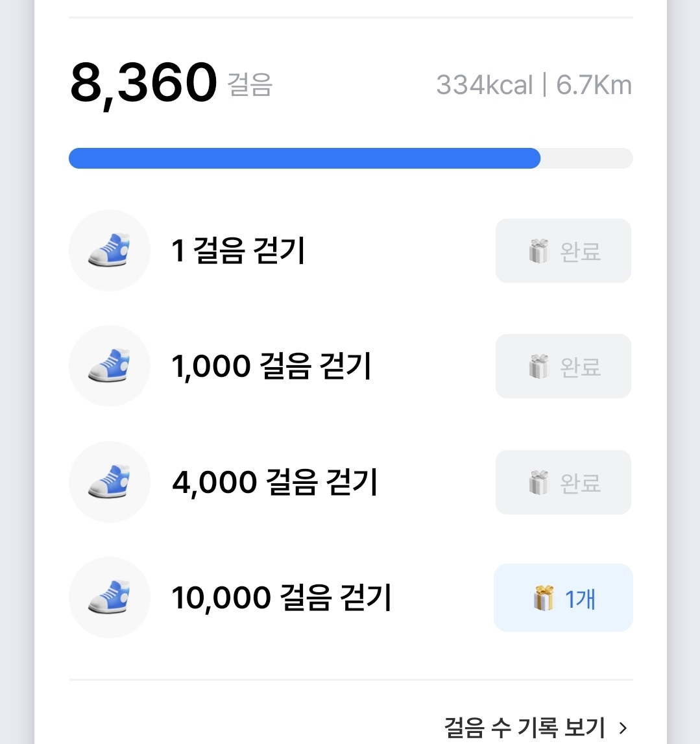Screen dimensions: 700x744
Task: Click gray gift icon on 1,000 걸음 완료
Action: [x=538, y=366]
